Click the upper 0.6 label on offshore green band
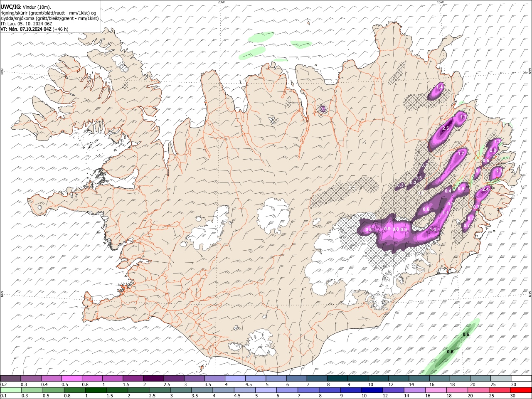Viewport: 532px width, 399px height. [x=466, y=335]
